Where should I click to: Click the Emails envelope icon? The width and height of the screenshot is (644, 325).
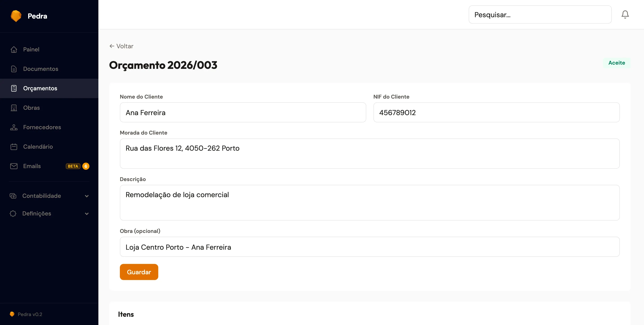pyautogui.click(x=14, y=166)
